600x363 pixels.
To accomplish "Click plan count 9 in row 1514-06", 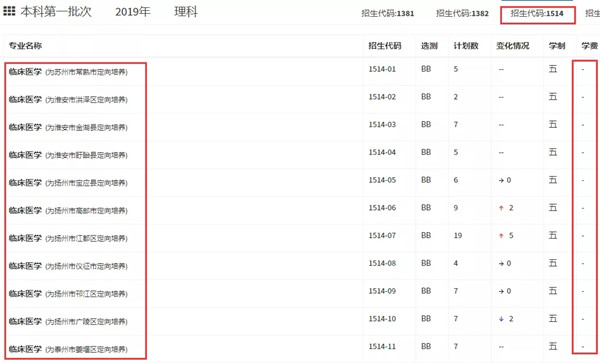I will click(456, 208).
